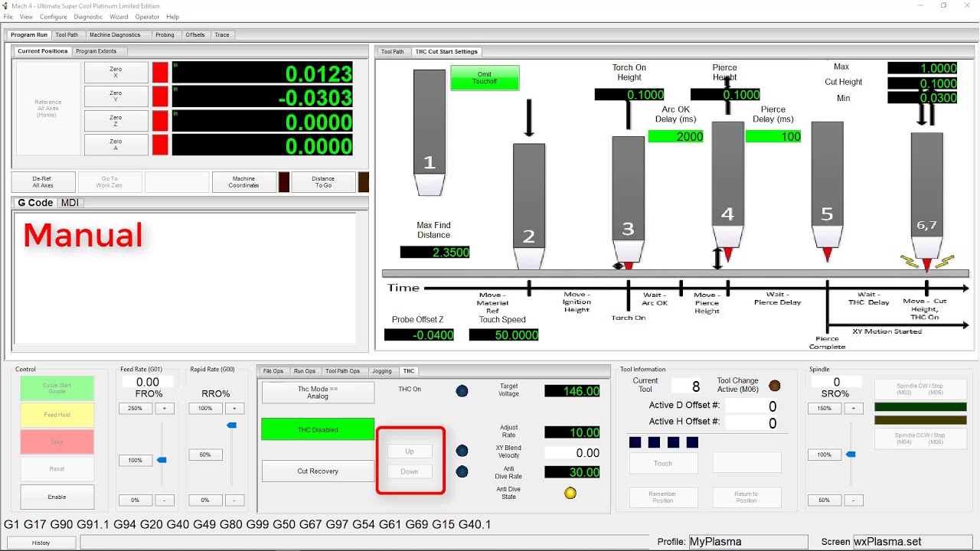Click the feed rate override slider handle
The width and height of the screenshot is (980, 551).
click(x=162, y=460)
